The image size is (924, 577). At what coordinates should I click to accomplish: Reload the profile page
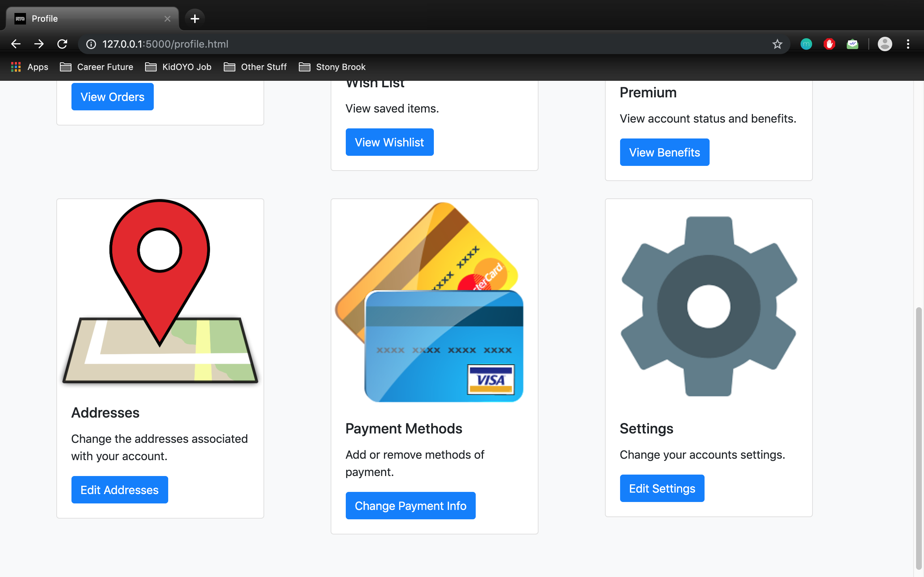(x=62, y=44)
